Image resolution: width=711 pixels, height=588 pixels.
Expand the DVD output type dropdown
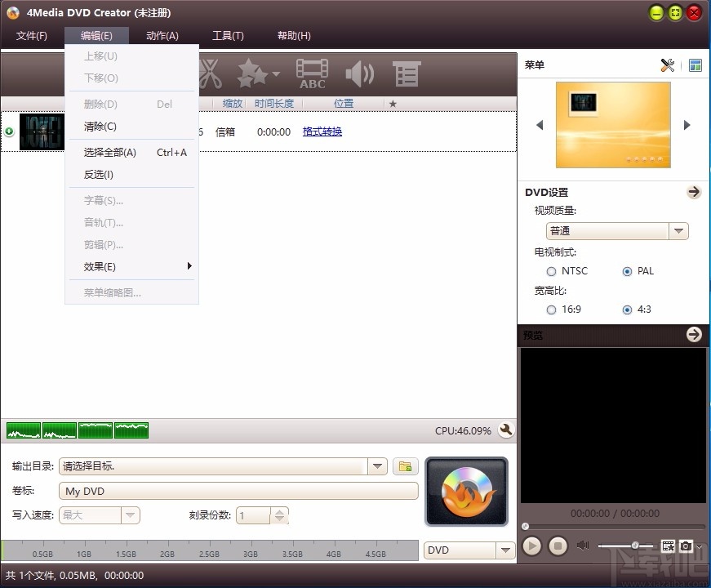(x=504, y=550)
